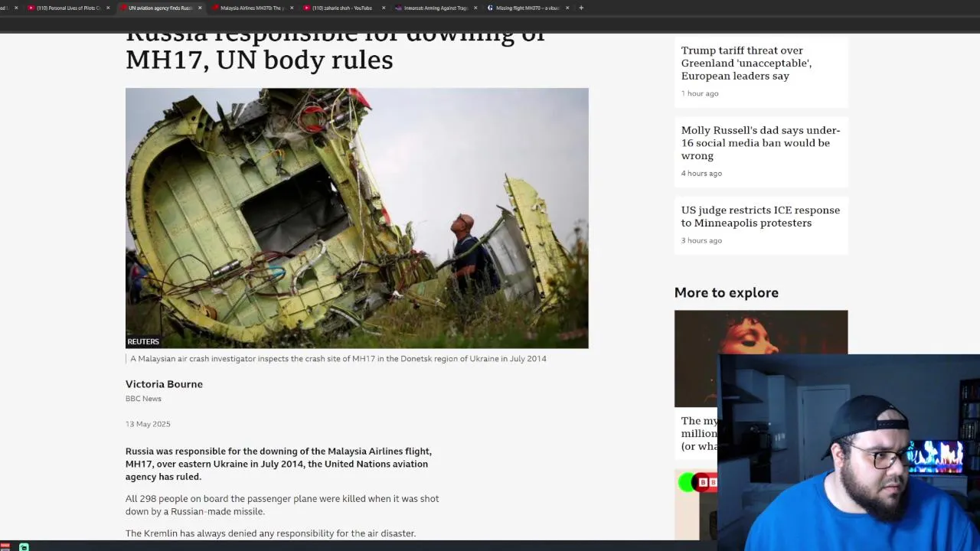Switch to the 'Personal Lives of Pilots' YouTube tab
The width and height of the screenshot is (980, 551).
tap(67, 8)
